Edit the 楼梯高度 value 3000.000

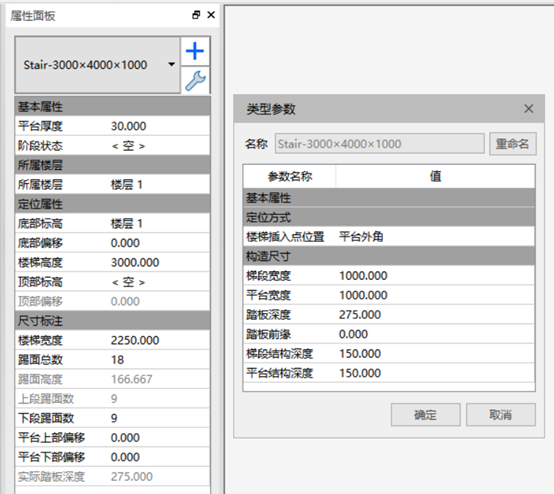[159, 263]
